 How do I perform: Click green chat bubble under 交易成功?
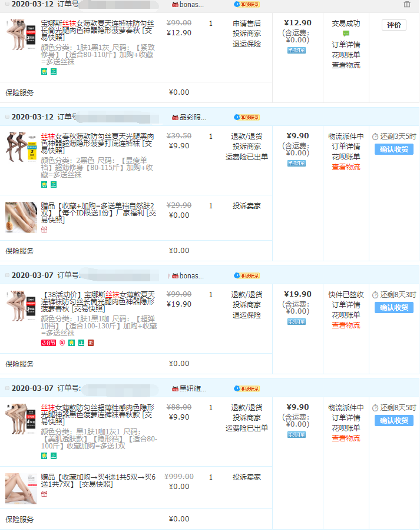[346, 34]
